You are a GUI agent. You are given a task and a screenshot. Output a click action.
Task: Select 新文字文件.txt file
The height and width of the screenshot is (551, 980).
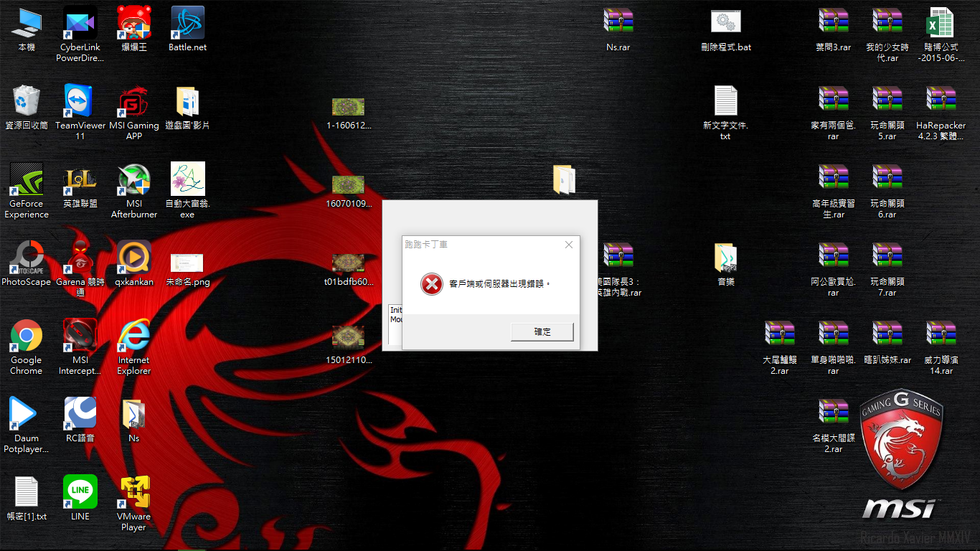(725, 113)
